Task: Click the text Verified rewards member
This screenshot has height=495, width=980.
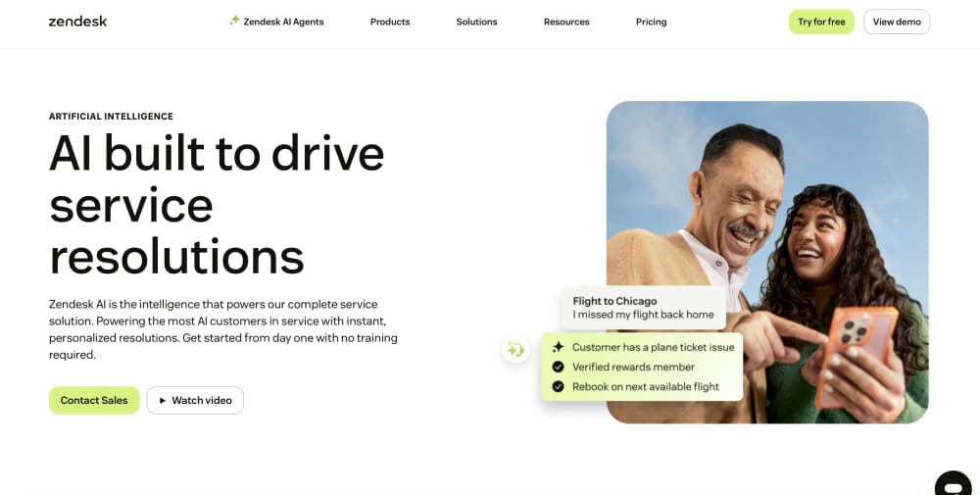Action: [x=633, y=367]
